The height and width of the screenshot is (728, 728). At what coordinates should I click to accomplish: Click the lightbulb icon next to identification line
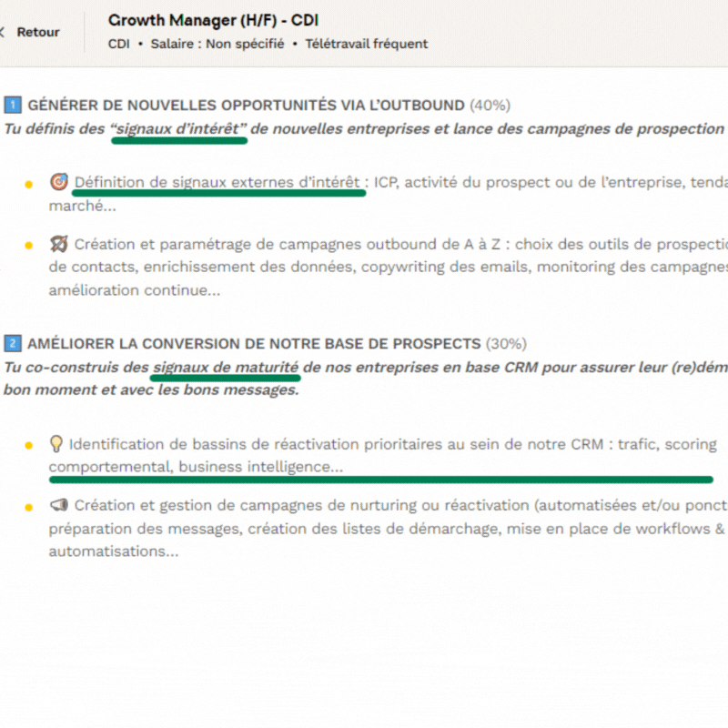point(58,444)
